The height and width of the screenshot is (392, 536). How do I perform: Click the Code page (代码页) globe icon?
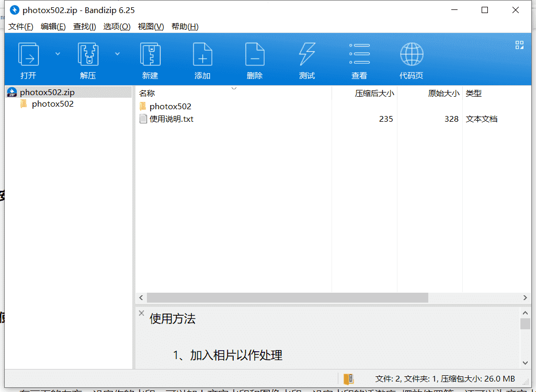412,54
